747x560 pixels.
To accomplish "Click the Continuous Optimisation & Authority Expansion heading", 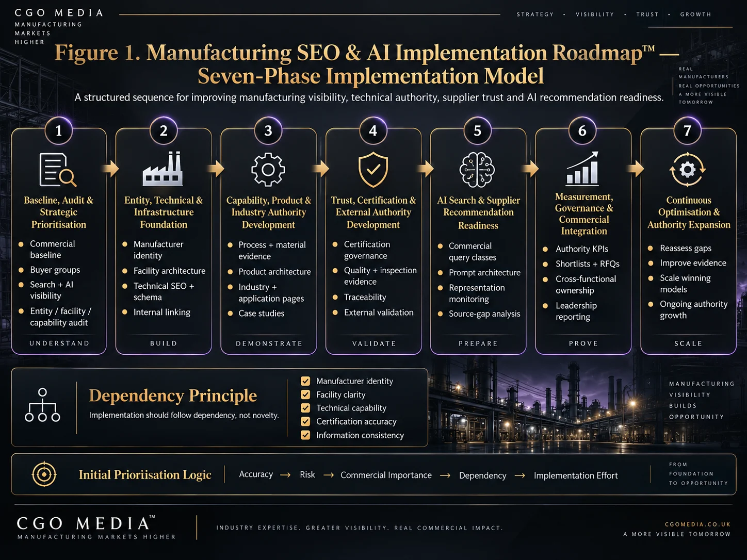I will tap(689, 212).
